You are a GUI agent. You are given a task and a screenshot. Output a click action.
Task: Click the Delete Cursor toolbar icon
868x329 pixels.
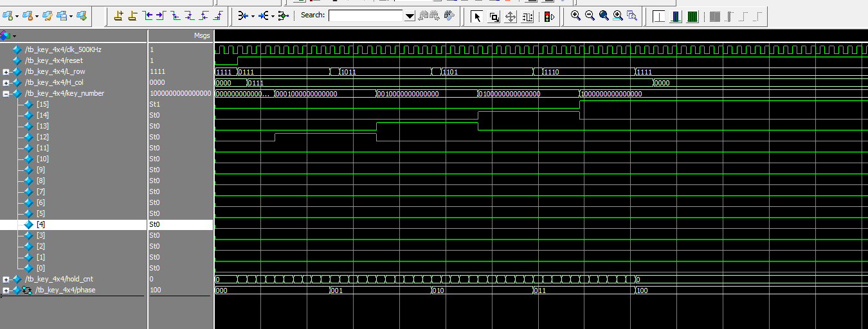click(x=132, y=16)
